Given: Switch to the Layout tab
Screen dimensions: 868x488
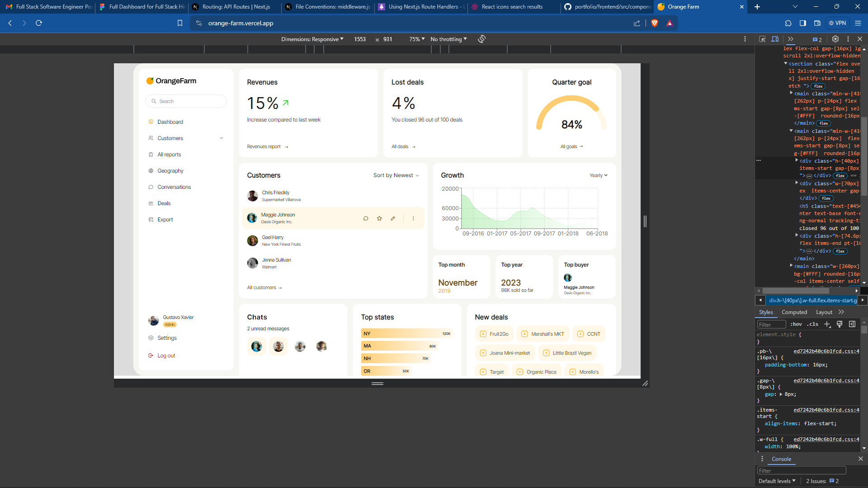Looking at the screenshot, I should point(824,312).
